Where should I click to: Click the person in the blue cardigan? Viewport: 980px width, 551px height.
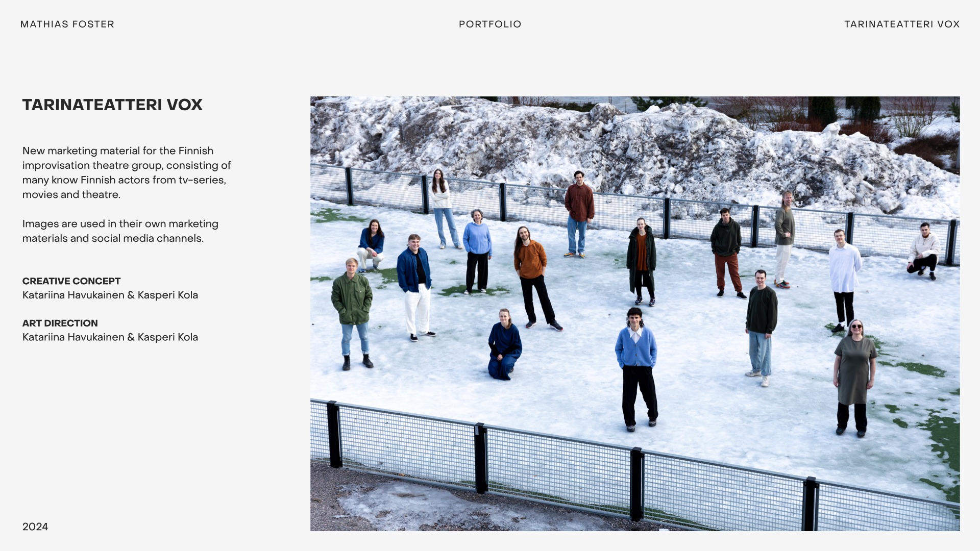click(636, 368)
